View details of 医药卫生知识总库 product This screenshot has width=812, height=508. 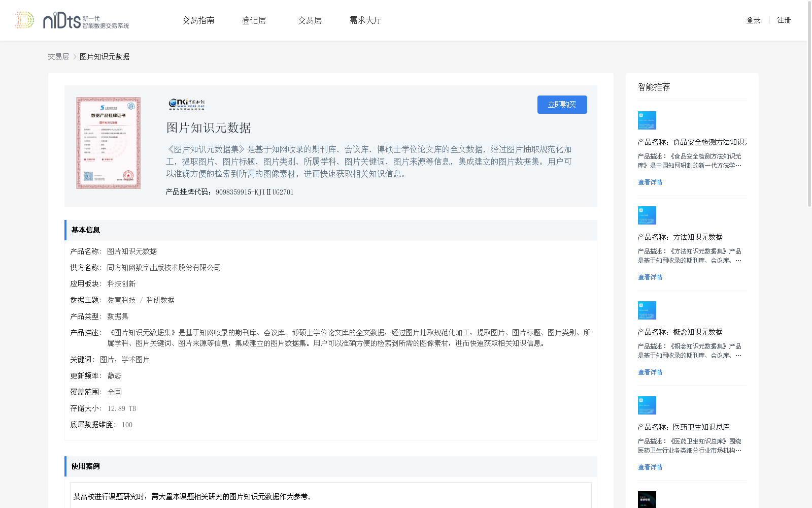click(x=650, y=467)
